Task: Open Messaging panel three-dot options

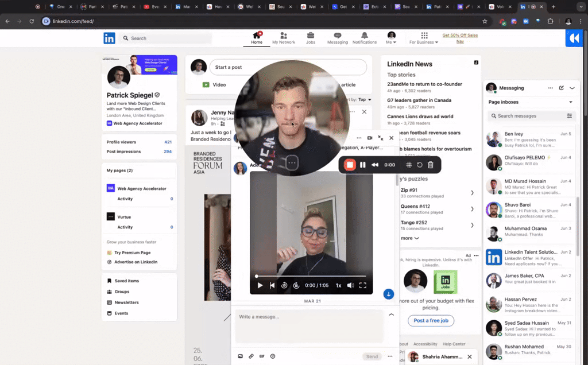Action: [550, 88]
